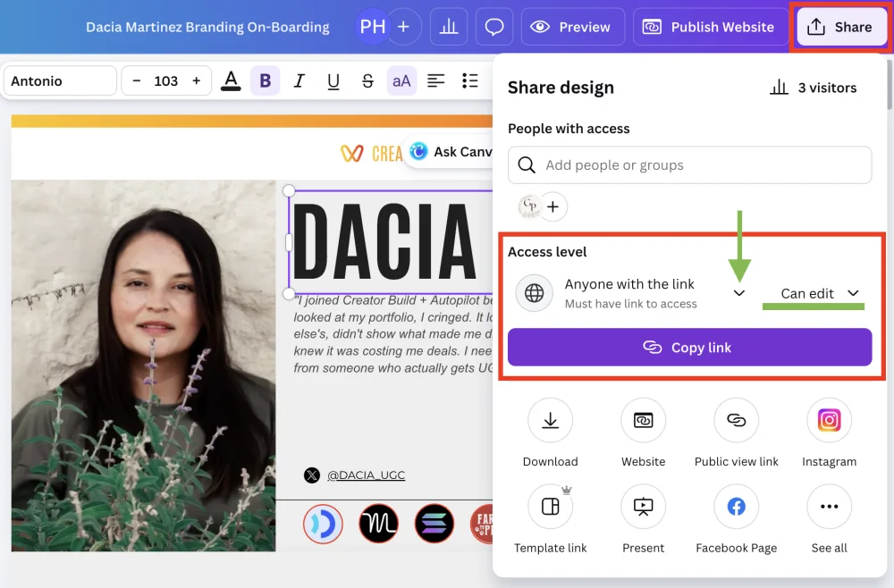Click Preview in the top bar
This screenshot has width=894, height=588.
tap(572, 26)
